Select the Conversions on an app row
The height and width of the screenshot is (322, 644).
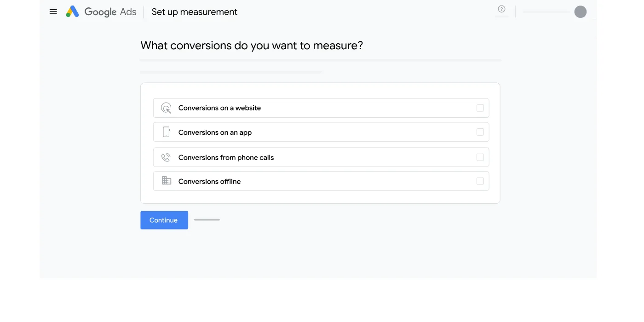coord(321,132)
